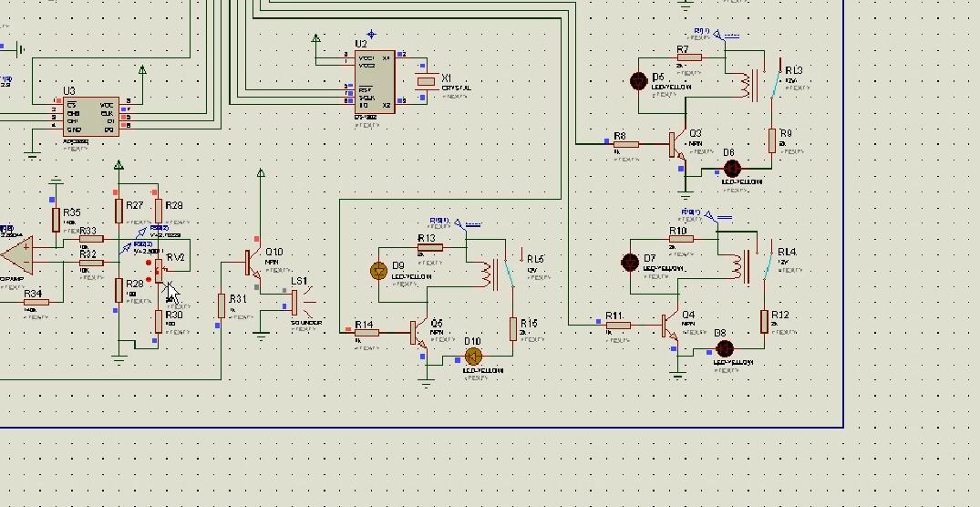Click the 'RV2' reference label
Viewport: 980px width, 507px height.
click(176, 257)
